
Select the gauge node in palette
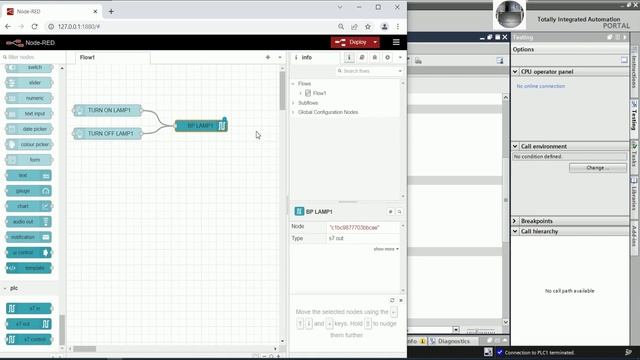tap(29, 191)
